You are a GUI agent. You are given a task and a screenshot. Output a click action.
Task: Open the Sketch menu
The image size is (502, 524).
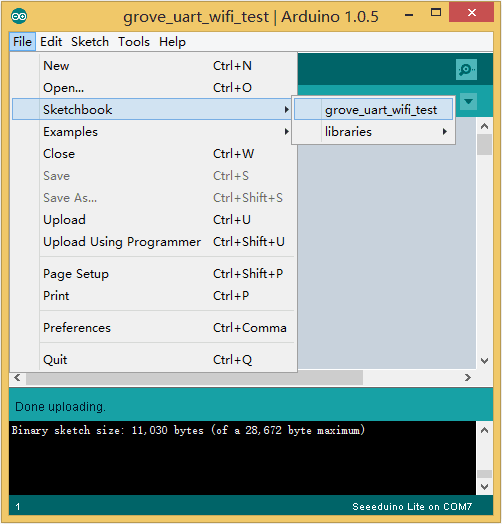90,42
